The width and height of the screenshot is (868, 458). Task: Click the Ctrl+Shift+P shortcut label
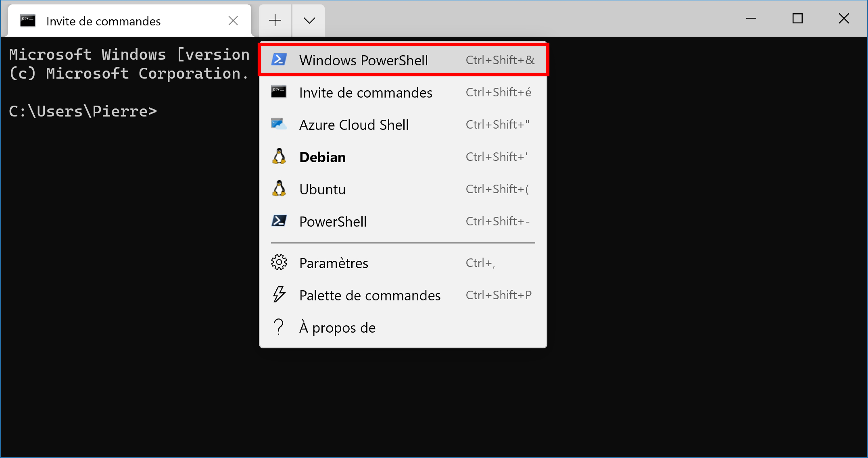[x=499, y=295]
